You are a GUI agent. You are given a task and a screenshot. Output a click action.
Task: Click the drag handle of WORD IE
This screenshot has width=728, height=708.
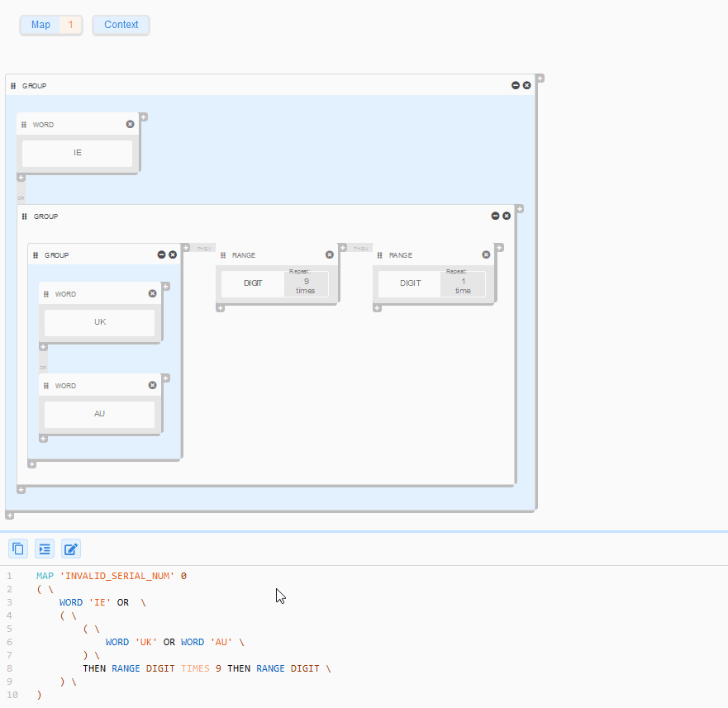[24, 125]
